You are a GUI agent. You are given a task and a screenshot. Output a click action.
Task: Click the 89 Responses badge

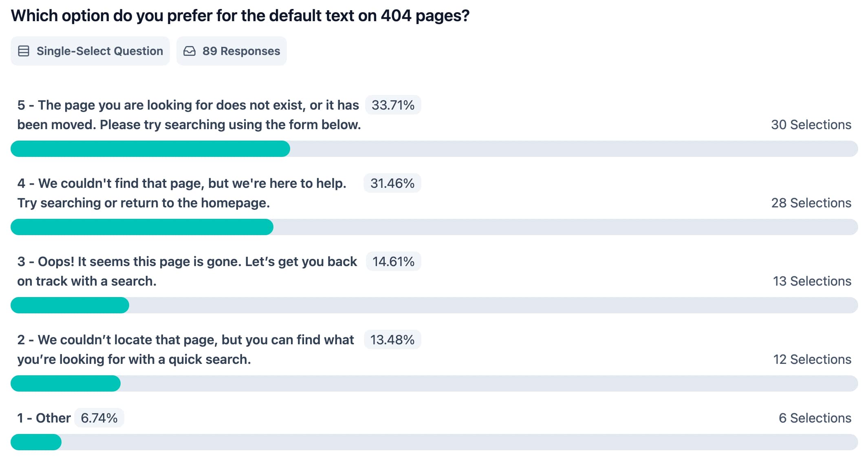[231, 51]
